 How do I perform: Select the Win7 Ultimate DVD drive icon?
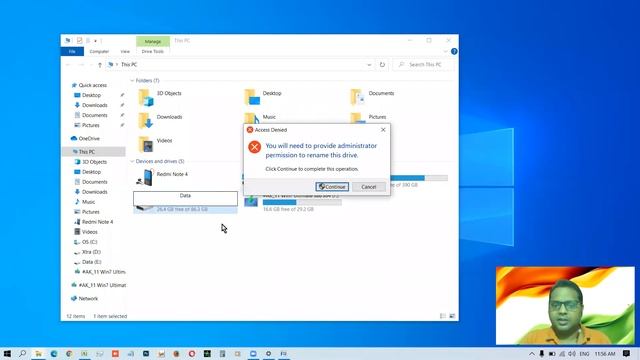pos(251,200)
